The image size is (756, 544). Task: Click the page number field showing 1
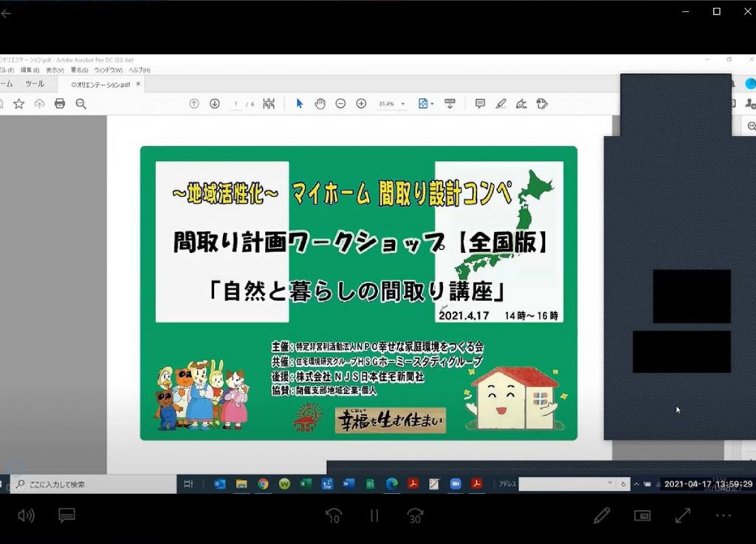236,104
